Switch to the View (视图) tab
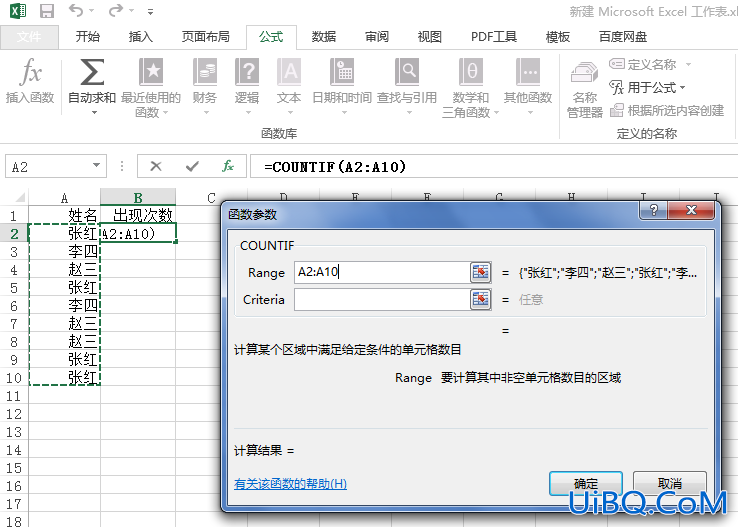Viewport: 738px width, 527px height. (430, 37)
